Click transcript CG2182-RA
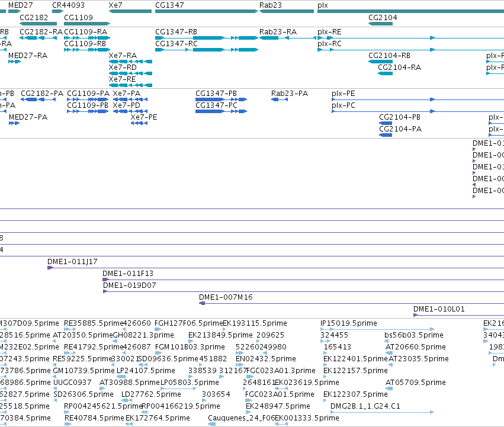The width and height of the screenshot is (504, 427). tap(38, 38)
